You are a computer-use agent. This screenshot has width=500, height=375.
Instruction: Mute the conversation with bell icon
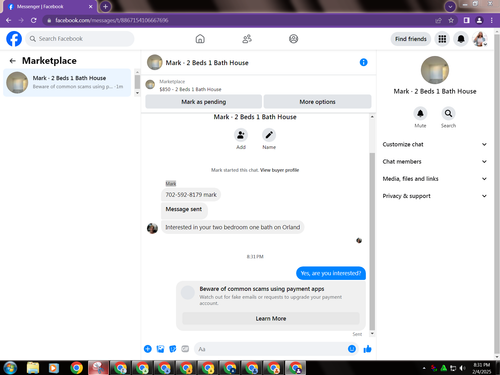tap(420, 113)
